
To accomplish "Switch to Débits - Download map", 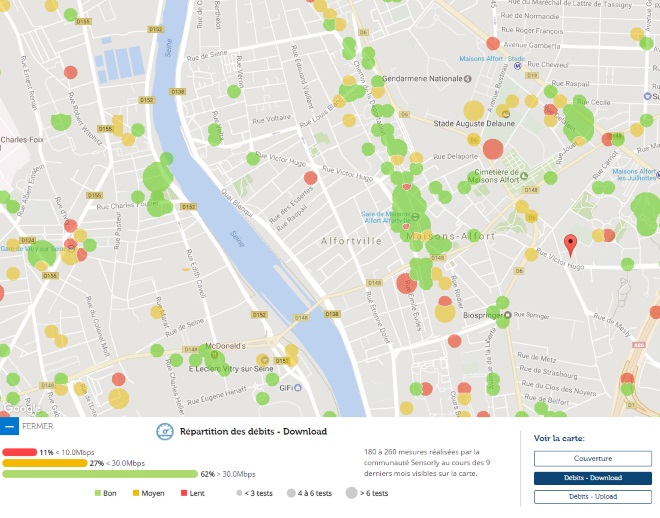I will pos(593,478).
